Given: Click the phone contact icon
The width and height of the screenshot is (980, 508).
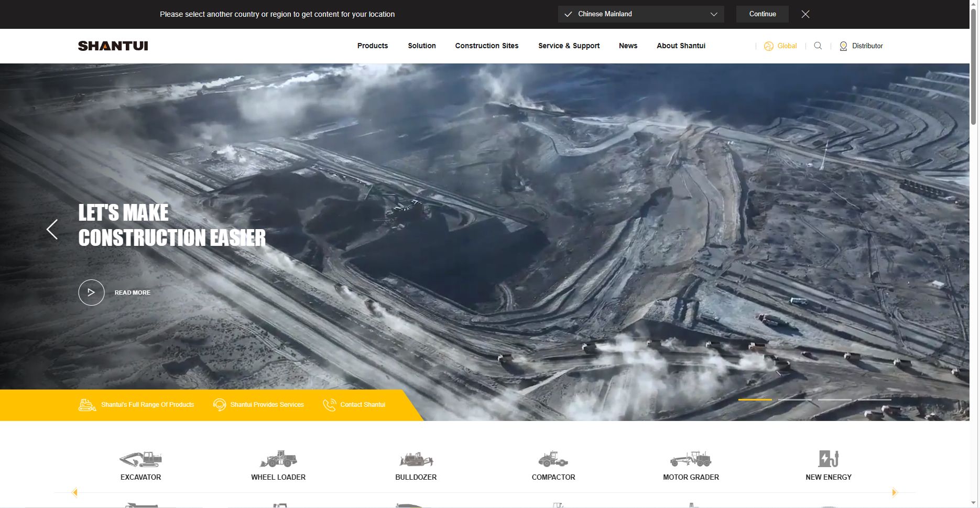Looking at the screenshot, I should tap(329, 405).
